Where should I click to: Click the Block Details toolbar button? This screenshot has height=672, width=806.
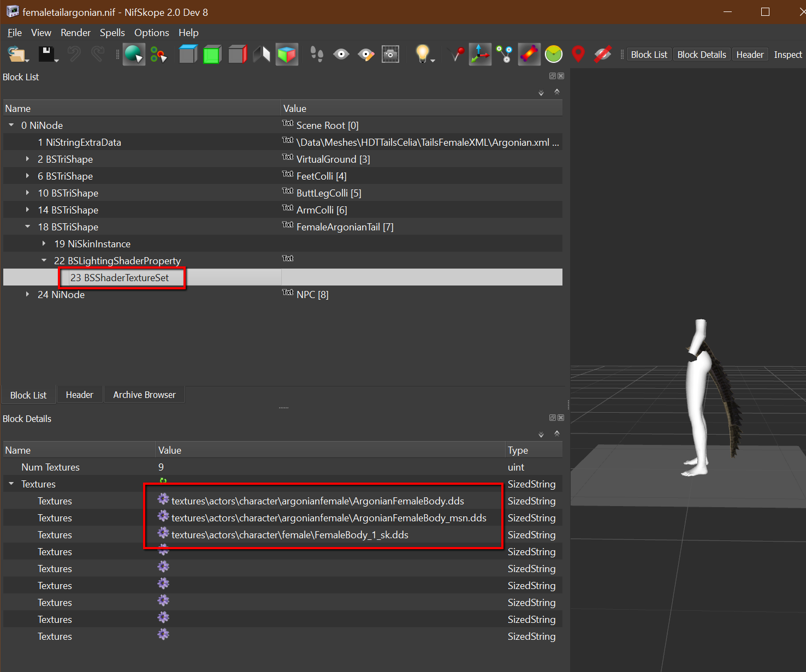click(702, 55)
